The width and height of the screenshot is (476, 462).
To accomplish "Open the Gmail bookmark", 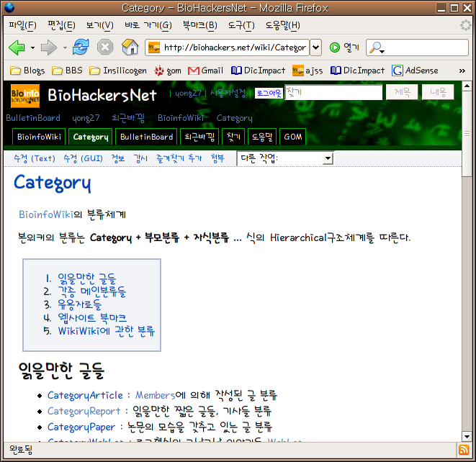I will 205,71.
